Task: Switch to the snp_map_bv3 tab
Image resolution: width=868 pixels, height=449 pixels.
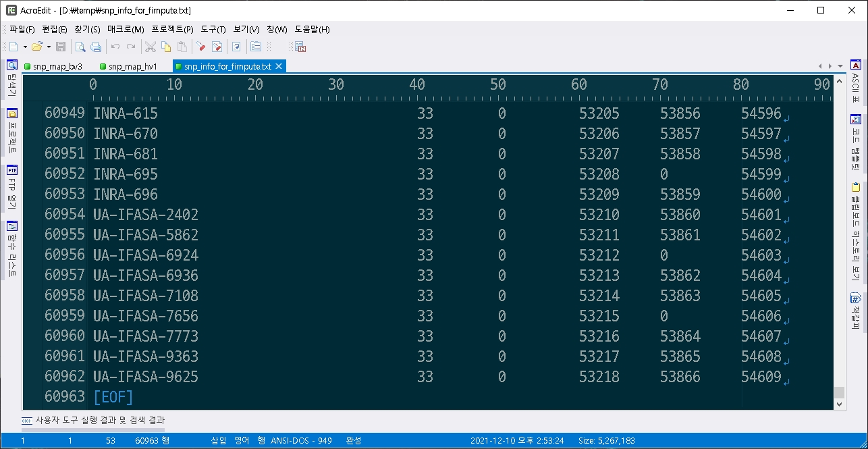Action: [53, 66]
